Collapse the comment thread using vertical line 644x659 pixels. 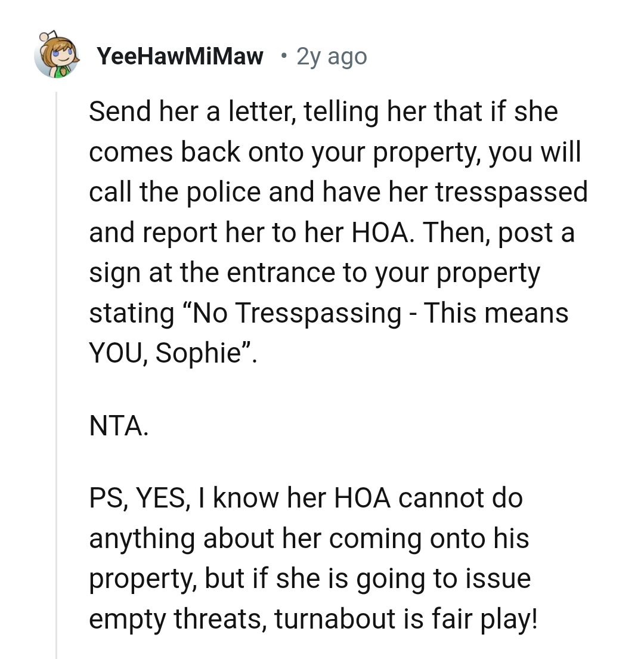pyautogui.click(x=56, y=374)
